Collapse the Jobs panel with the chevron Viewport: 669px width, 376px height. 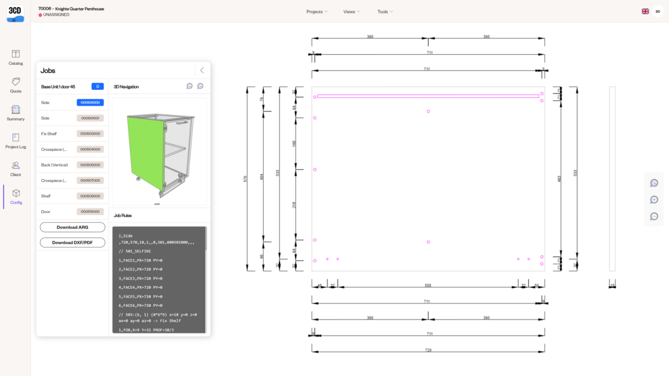pos(202,70)
